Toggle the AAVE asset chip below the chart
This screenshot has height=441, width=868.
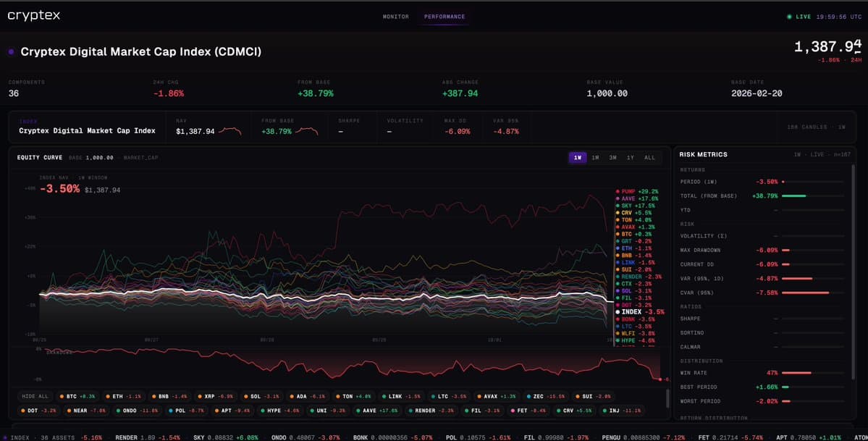(x=376, y=411)
